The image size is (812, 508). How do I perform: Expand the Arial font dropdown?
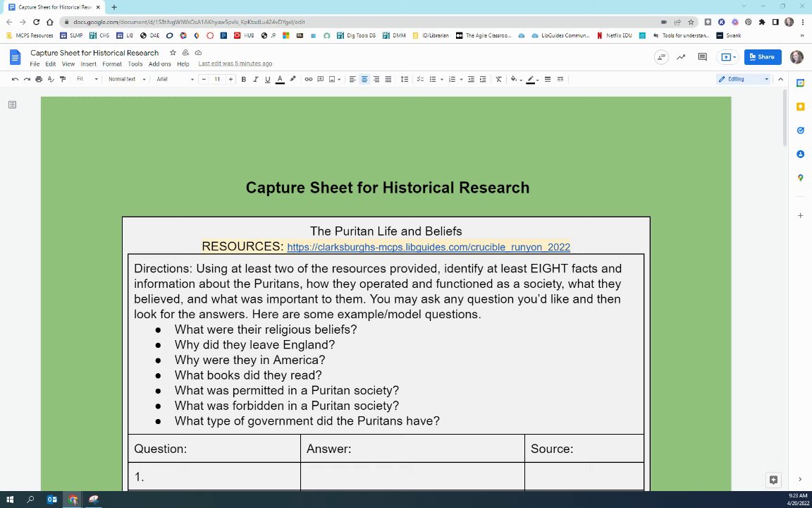175,79
